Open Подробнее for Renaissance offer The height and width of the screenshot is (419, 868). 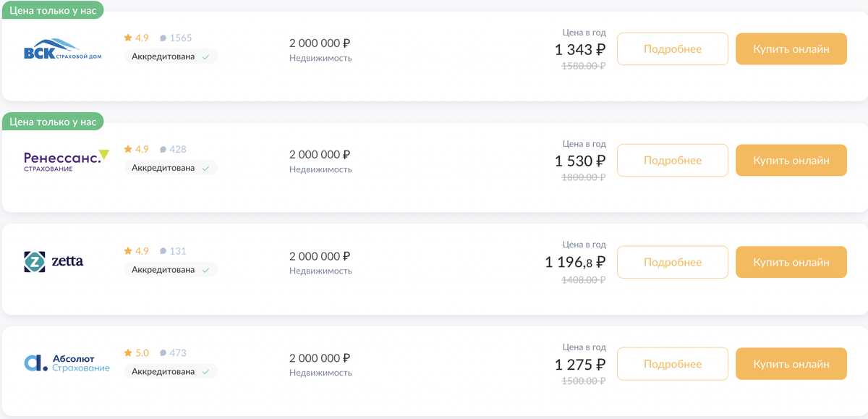click(x=672, y=161)
